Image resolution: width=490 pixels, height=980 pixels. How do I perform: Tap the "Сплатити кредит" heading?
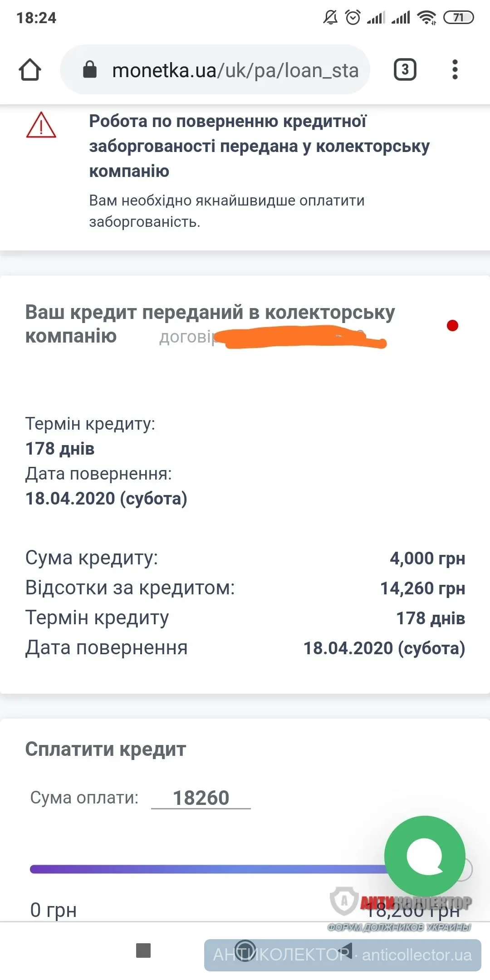click(106, 749)
